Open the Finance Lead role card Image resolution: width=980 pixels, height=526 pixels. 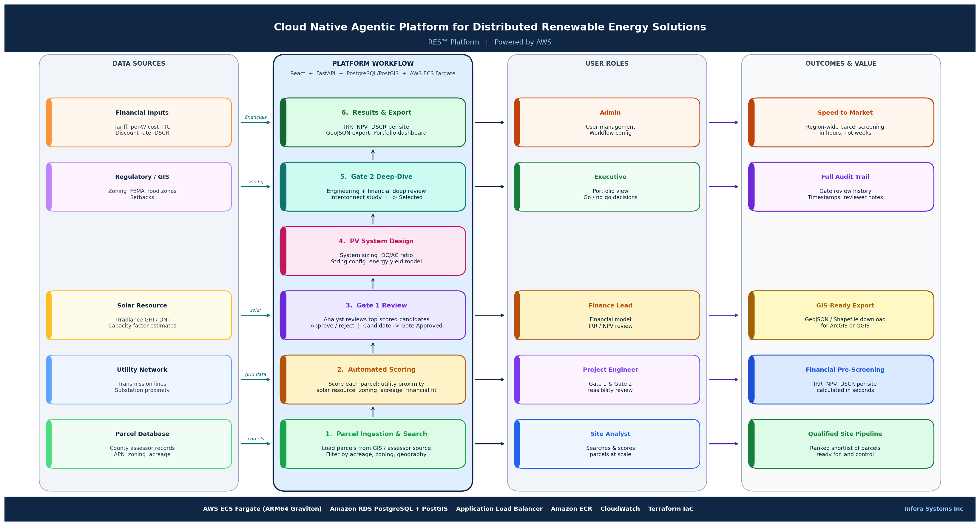coord(607,315)
